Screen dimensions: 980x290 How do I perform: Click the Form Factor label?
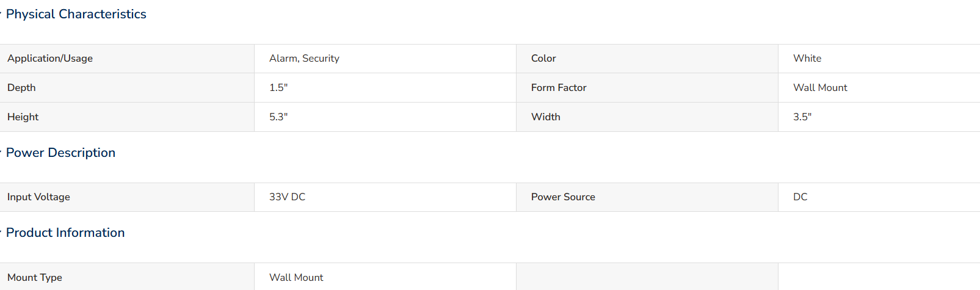pyautogui.click(x=559, y=88)
